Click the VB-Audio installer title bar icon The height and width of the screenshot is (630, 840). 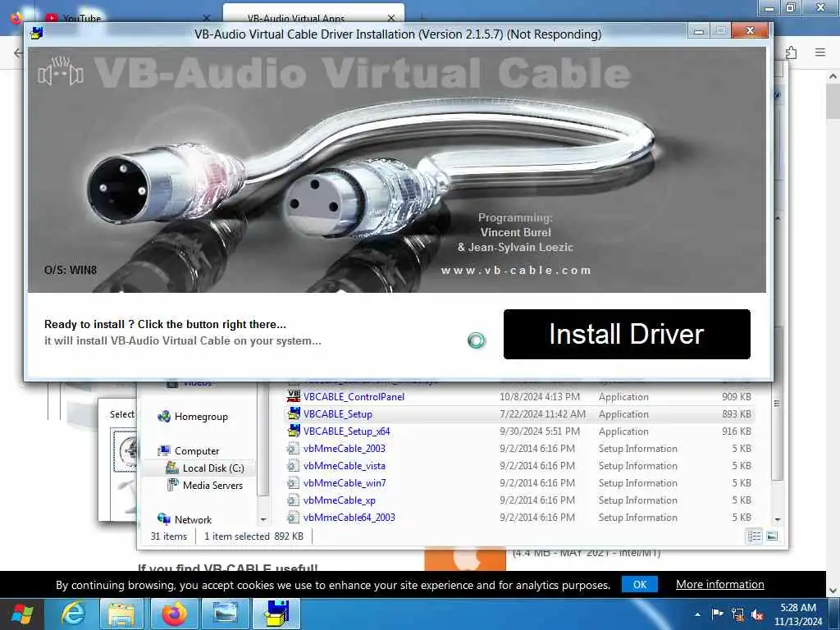tap(36, 33)
